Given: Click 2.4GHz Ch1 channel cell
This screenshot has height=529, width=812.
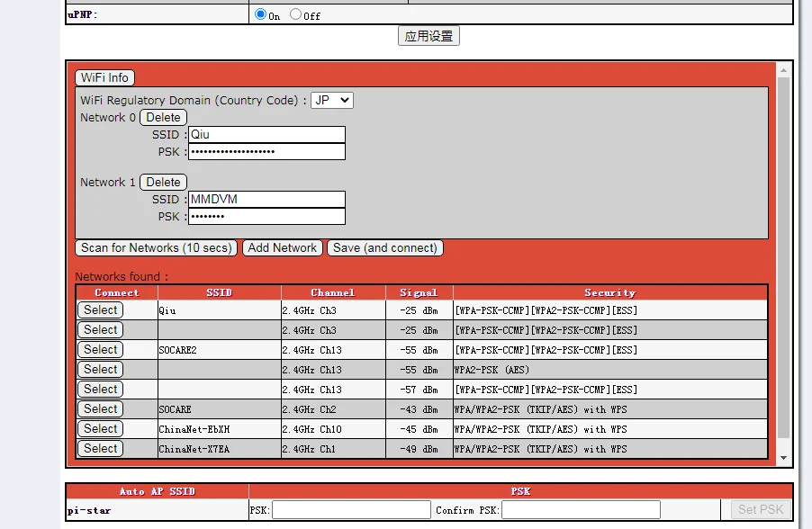Looking at the screenshot, I should [x=333, y=449].
